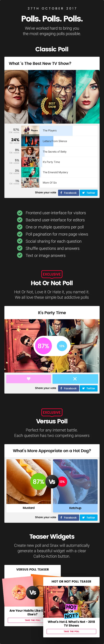Share the TV show poll on Facebook
Viewport: 104px width, 644px height.
click(x=69, y=193)
